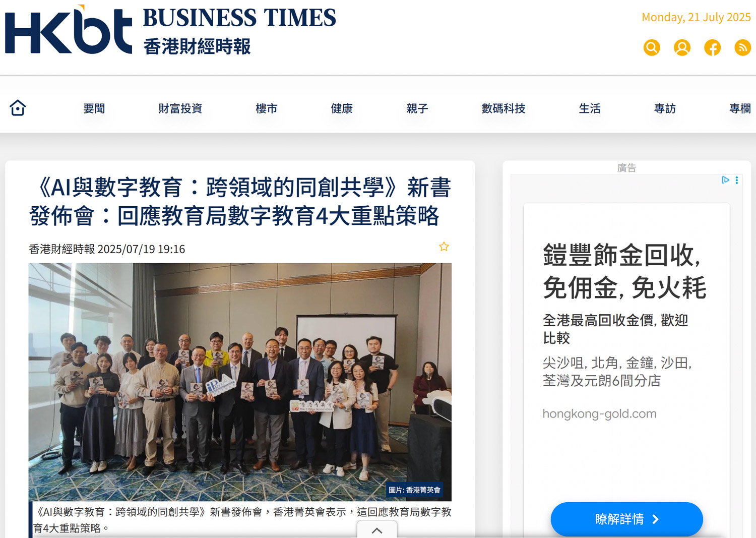Open the 財富投資 menu section
This screenshot has height=538, width=756.
180,108
